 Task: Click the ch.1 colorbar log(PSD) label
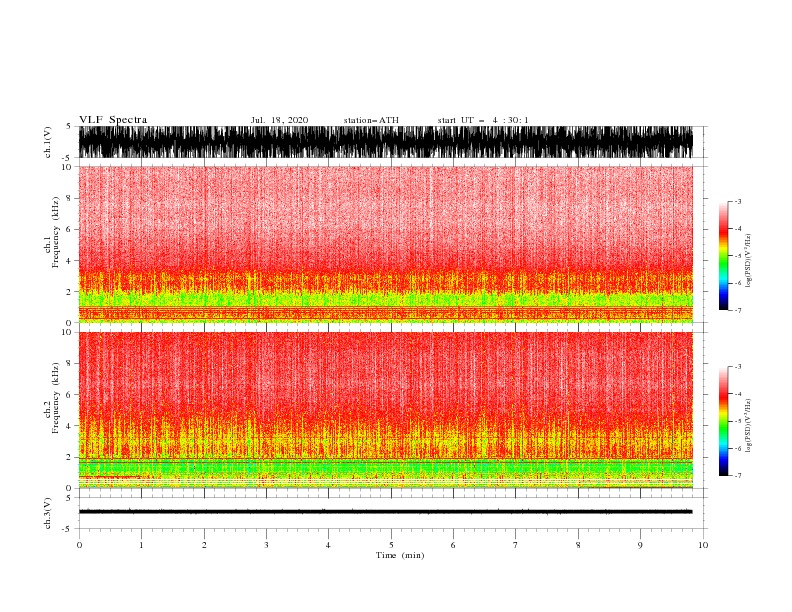[x=748, y=261]
